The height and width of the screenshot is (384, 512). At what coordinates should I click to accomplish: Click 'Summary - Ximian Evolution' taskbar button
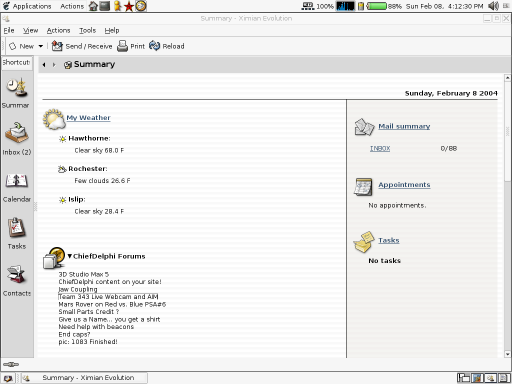click(x=84, y=378)
